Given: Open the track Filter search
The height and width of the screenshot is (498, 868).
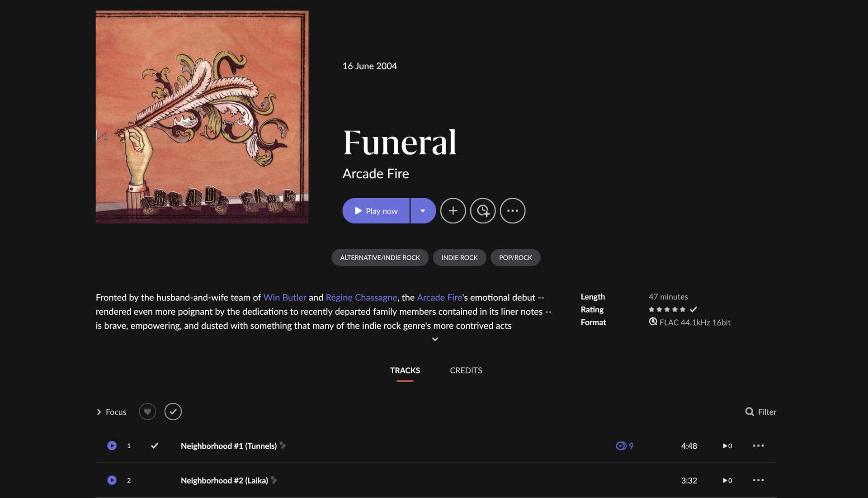Looking at the screenshot, I should click(761, 412).
